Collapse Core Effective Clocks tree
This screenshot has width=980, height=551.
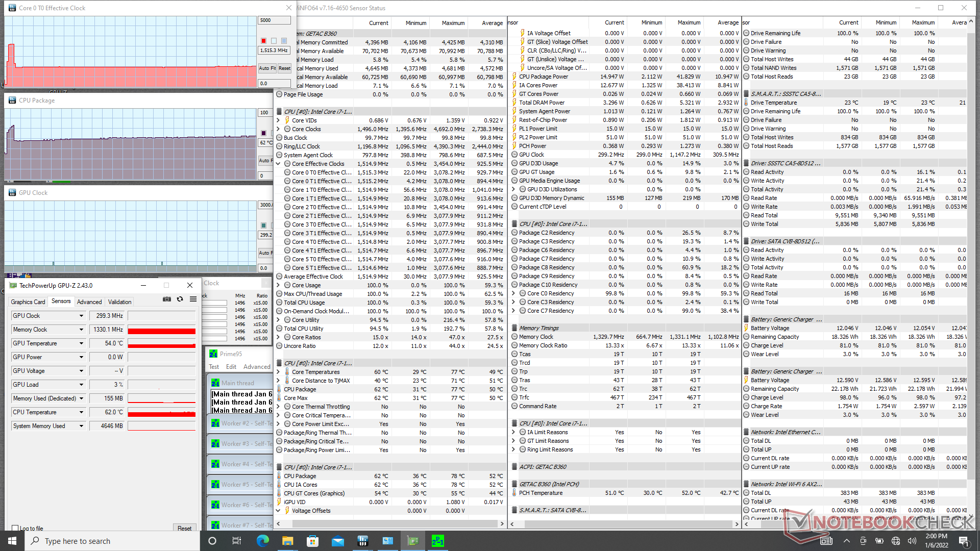[x=279, y=164]
